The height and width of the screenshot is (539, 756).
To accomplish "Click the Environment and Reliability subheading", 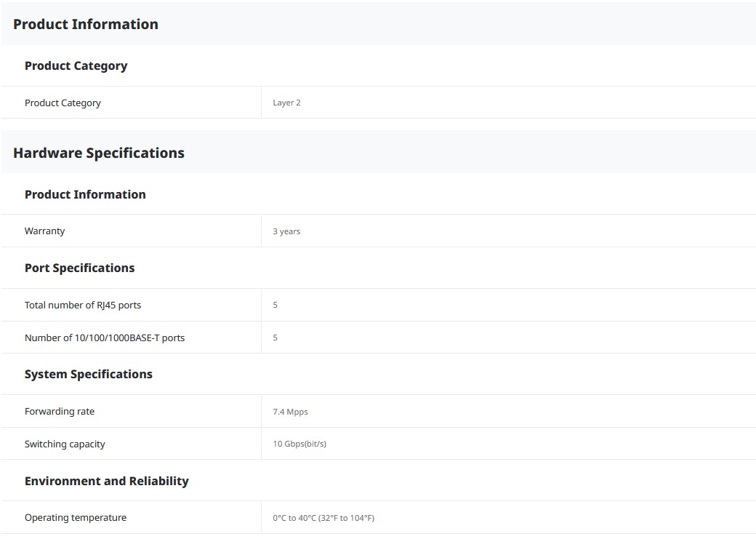I will pos(107,481).
